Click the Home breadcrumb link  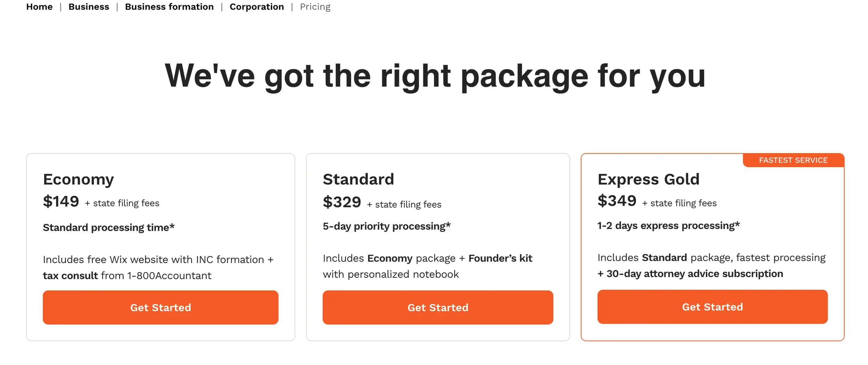tap(39, 7)
